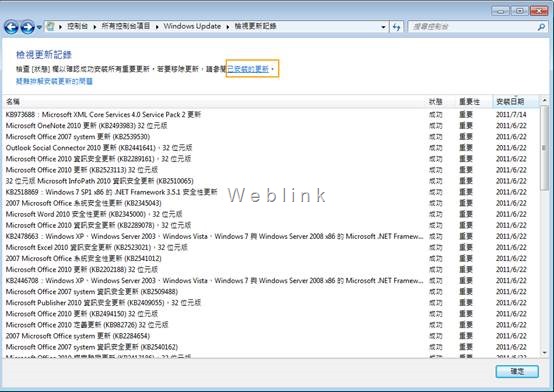Select 檢視更新記錄 breadcrumb
The image size is (554, 392).
click(x=255, y=26)
